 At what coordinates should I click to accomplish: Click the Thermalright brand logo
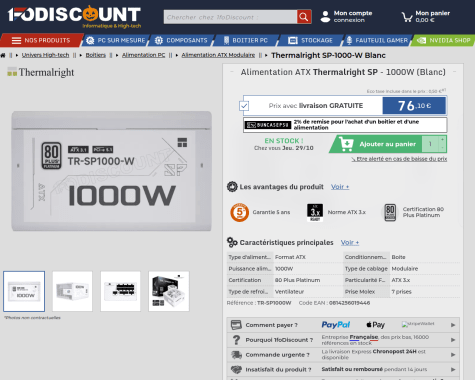coord(41,72)
